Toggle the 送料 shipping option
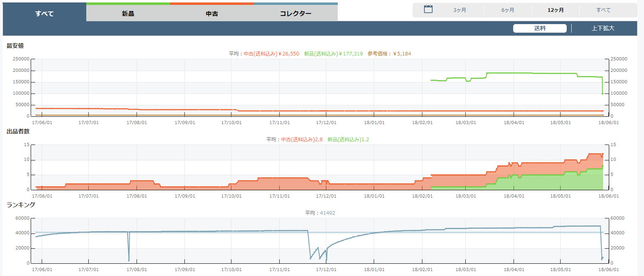 coord(540,28)
